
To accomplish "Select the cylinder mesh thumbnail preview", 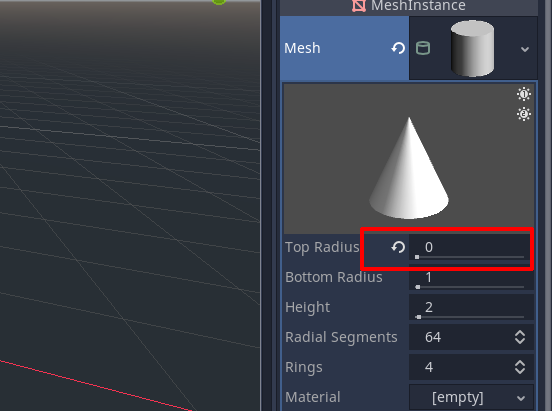I will point(472,48).
